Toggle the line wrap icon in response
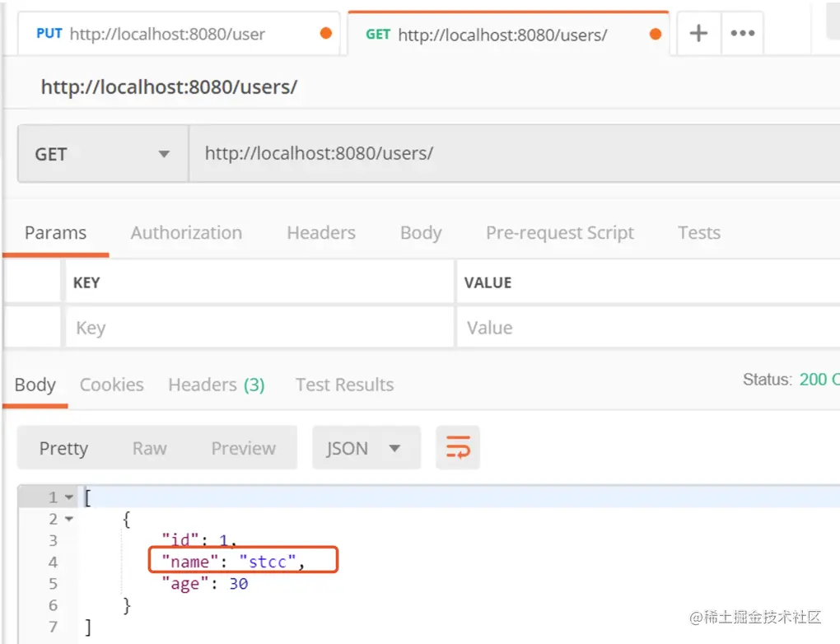 point(458,447)
